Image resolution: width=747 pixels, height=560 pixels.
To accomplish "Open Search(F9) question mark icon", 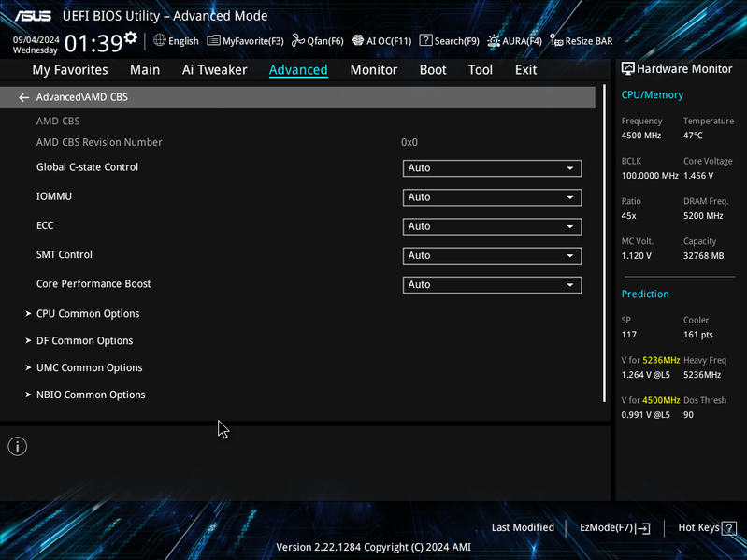I will tap(425, 40).
